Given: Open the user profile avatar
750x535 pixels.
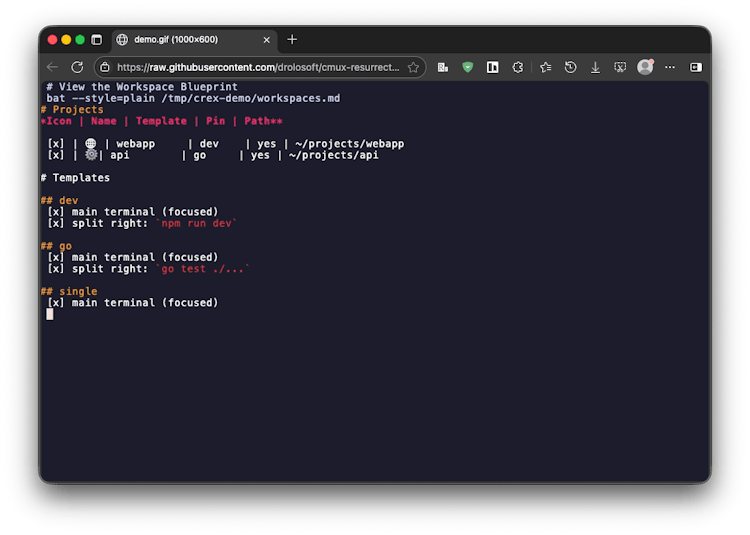Looking at the screenshot, I should (645, 67).
